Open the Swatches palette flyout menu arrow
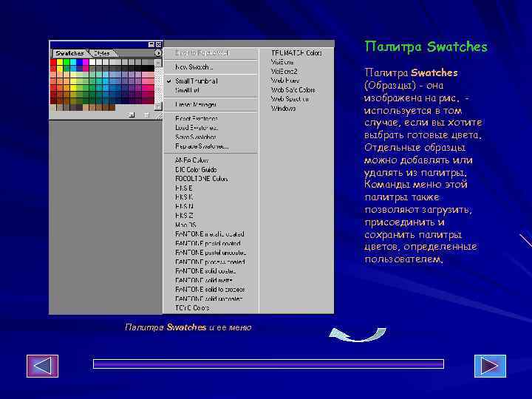Viewport: 532px width, 399px height. click(158, 53)
